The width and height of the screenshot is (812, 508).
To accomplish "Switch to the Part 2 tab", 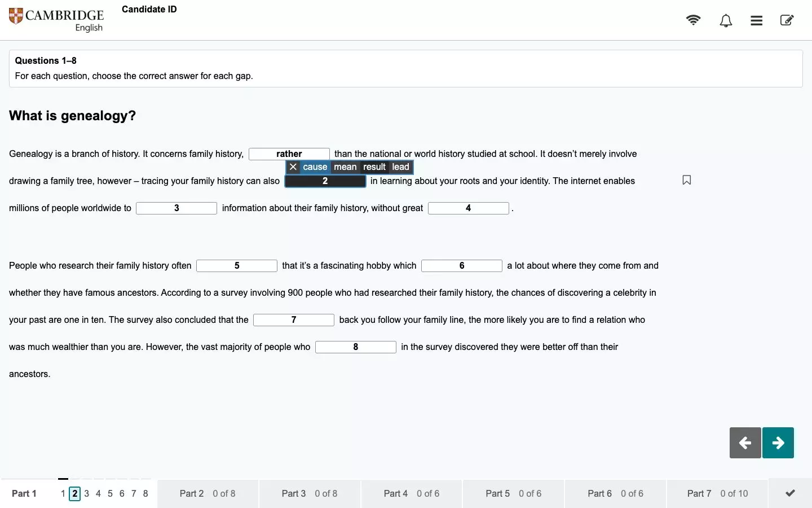I will click(x=208, y=493).
